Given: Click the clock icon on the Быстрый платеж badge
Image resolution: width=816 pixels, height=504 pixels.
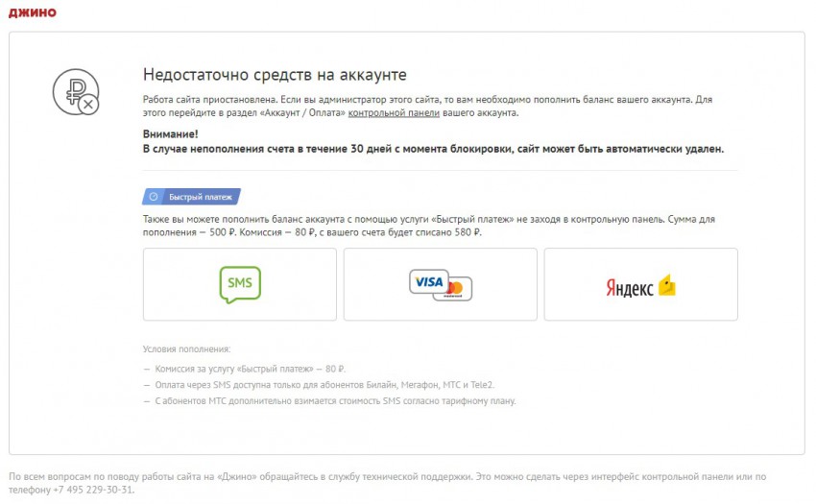Looking at the screenshot, I should pyautogui.click(x=156, y=197).
